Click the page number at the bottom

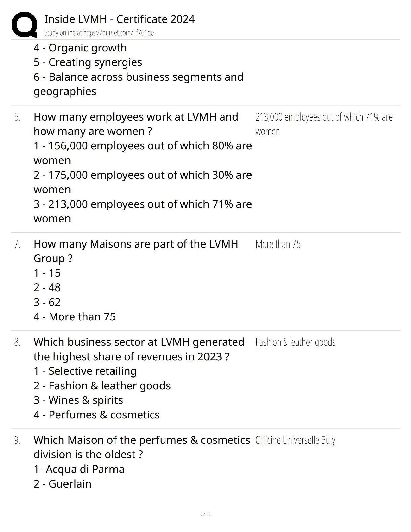pos(205,514)
